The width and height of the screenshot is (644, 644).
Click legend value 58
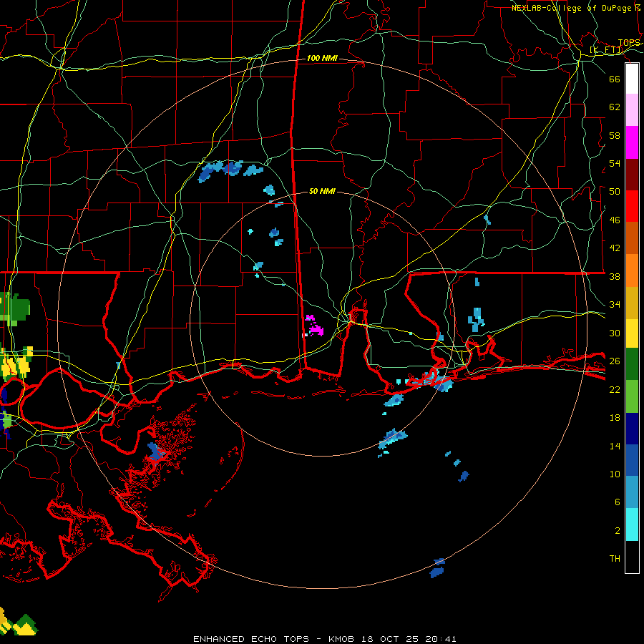[x=615, y=135]
